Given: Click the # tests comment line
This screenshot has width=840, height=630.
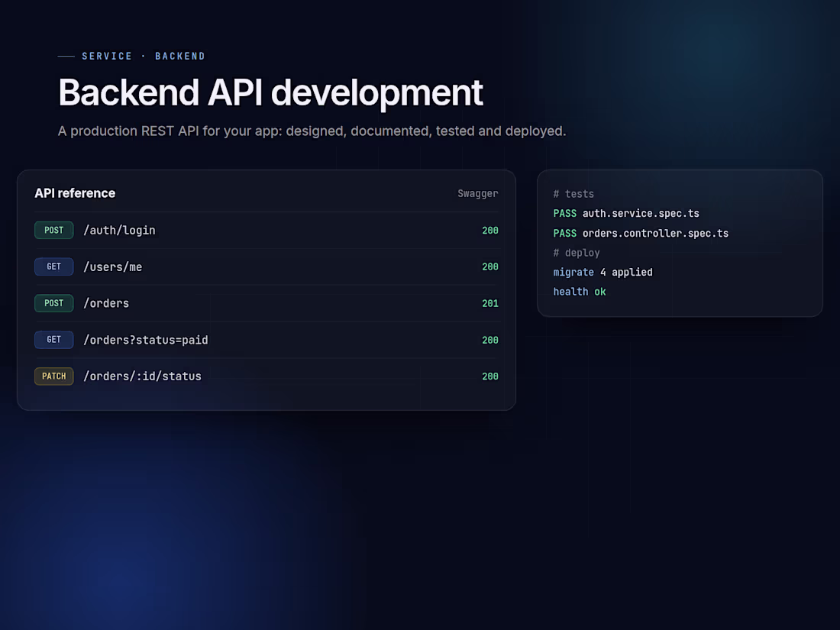Looking at the screenshot, I should click(573, 194).
